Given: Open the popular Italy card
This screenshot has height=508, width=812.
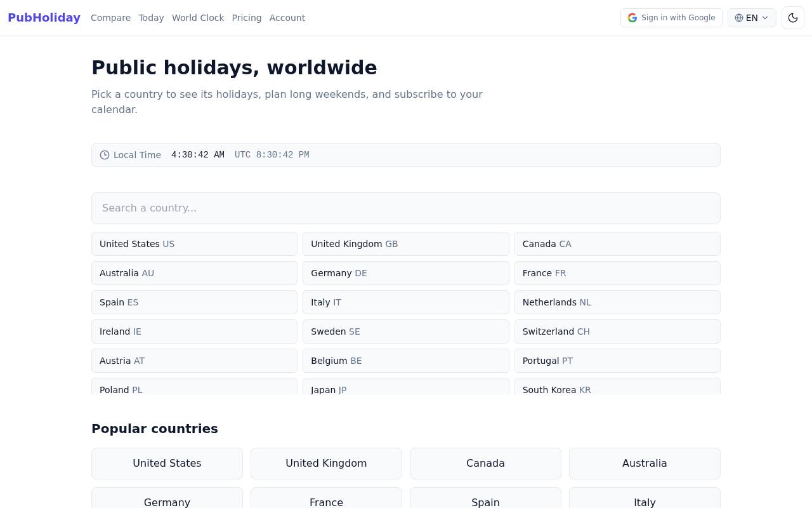Looking at the screenshot, I should click(x=645, y=498).
